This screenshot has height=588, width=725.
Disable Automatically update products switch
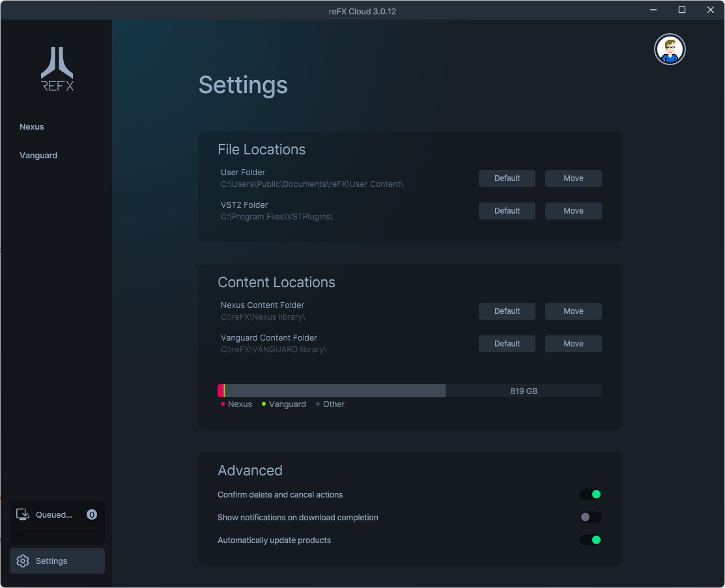pos(591,540)
